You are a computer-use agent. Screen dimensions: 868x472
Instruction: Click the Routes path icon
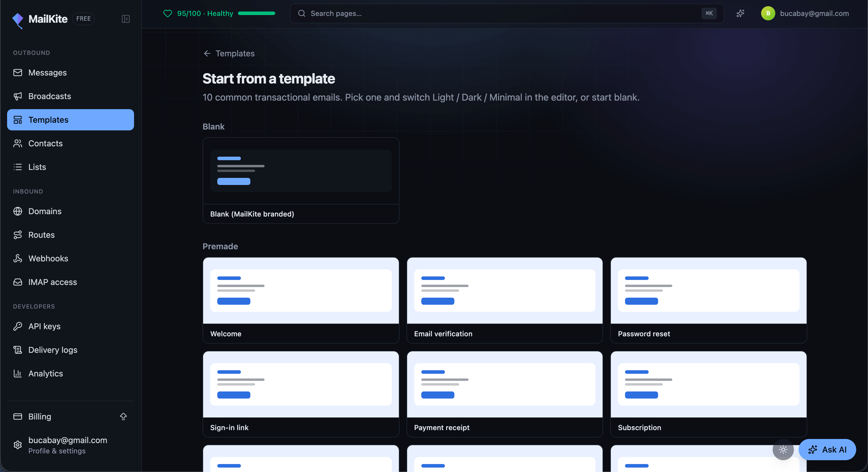click(x=17, y=235)
